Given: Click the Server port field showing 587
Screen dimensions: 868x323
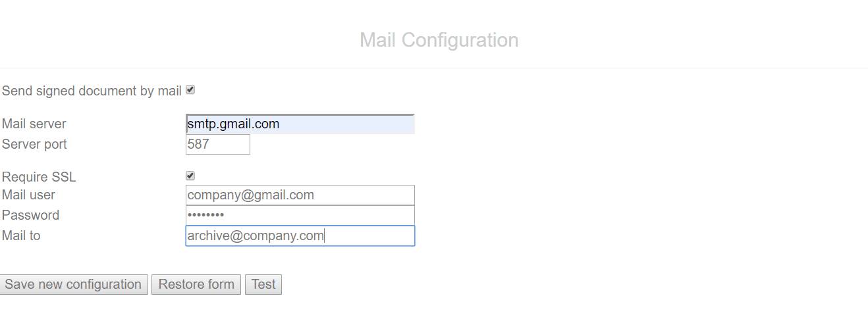Looking at the screenshot, I should pos(218,144).
